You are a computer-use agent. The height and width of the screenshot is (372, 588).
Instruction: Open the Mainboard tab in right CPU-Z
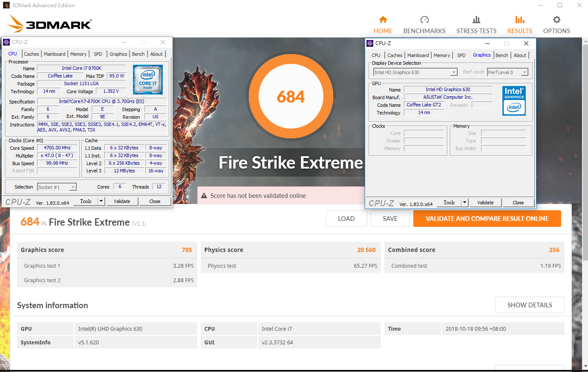(x=418, y=55)
